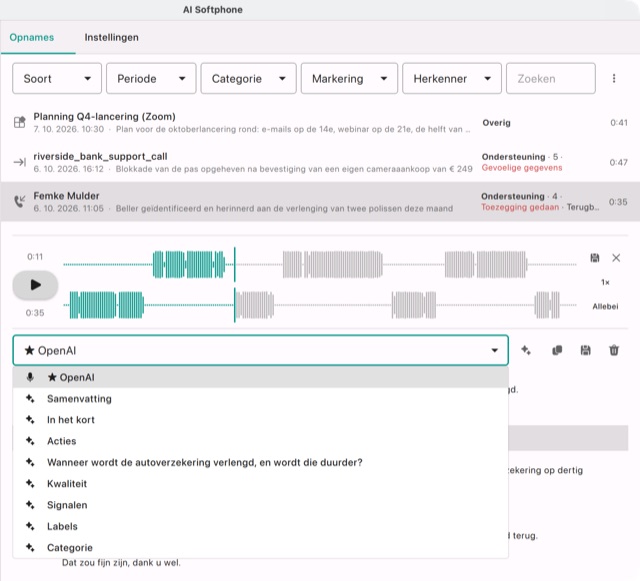Click the sparkle icon beside Acties
The height and width of the screenshot is (581, 640).
(x=30, y=441)
